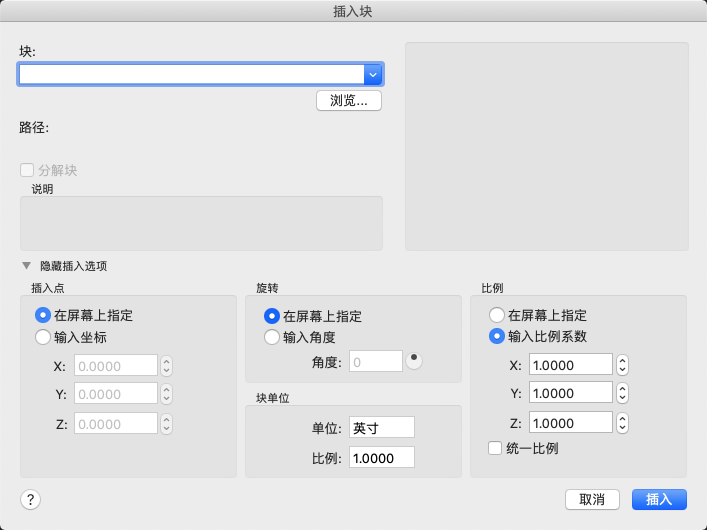This screenshot has width=707, height=530.
Task: Click the scale Z value stepper
Action: click(622, 423)
